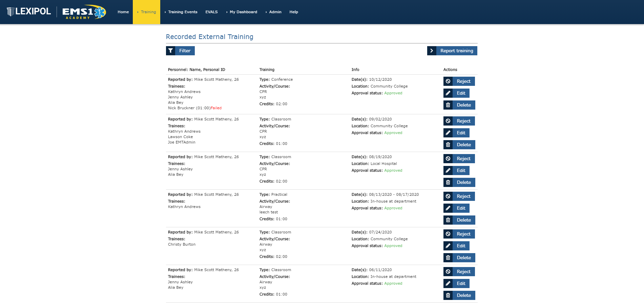The image size is (644, 303).
Task: Click Type Conference text
Action: click(x=276, y=79)
